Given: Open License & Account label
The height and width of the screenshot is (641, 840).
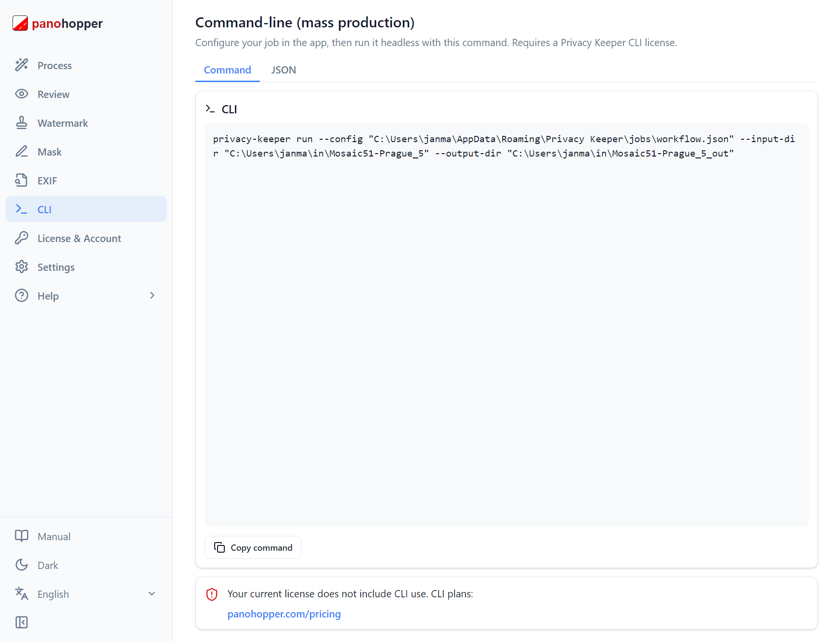Looking at the screenshot, I should (79, 238).
